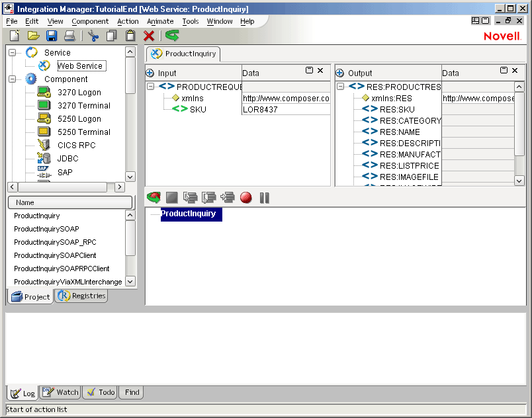Open the Find tab
532x418 pixels.
pos(132,392)
